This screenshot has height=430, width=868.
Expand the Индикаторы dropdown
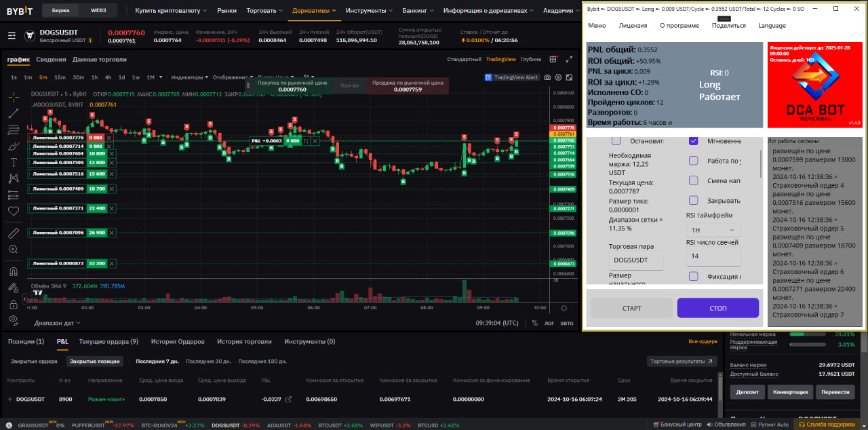point(190,77)
